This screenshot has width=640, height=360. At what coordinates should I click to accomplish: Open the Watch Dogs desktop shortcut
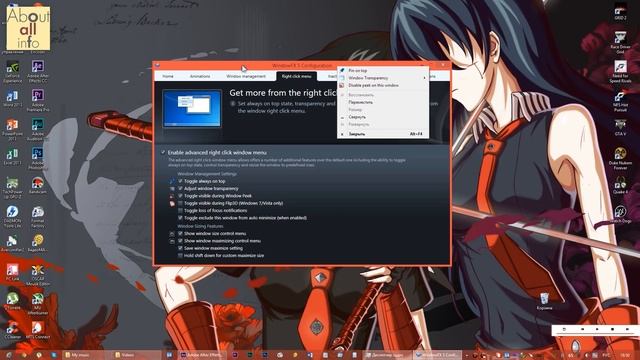click(620, 214)
